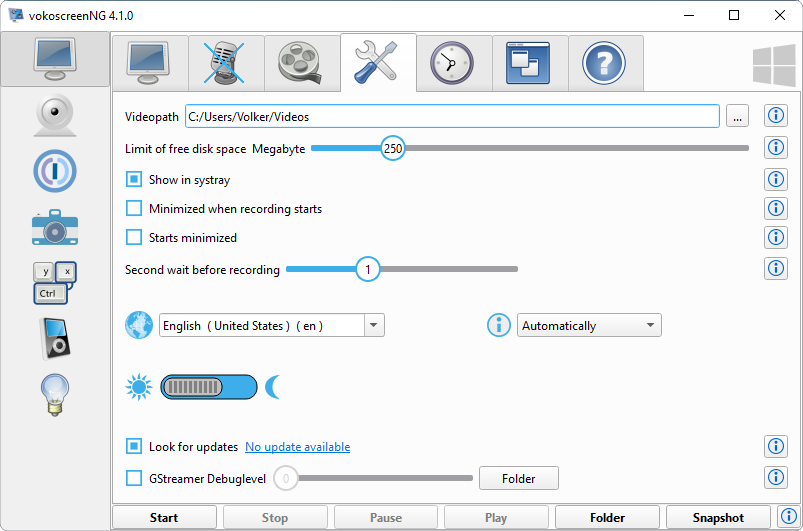Screen dimensions: 803x531
Task: Click the Videopath browse (...) button
Action: (738, 117)
